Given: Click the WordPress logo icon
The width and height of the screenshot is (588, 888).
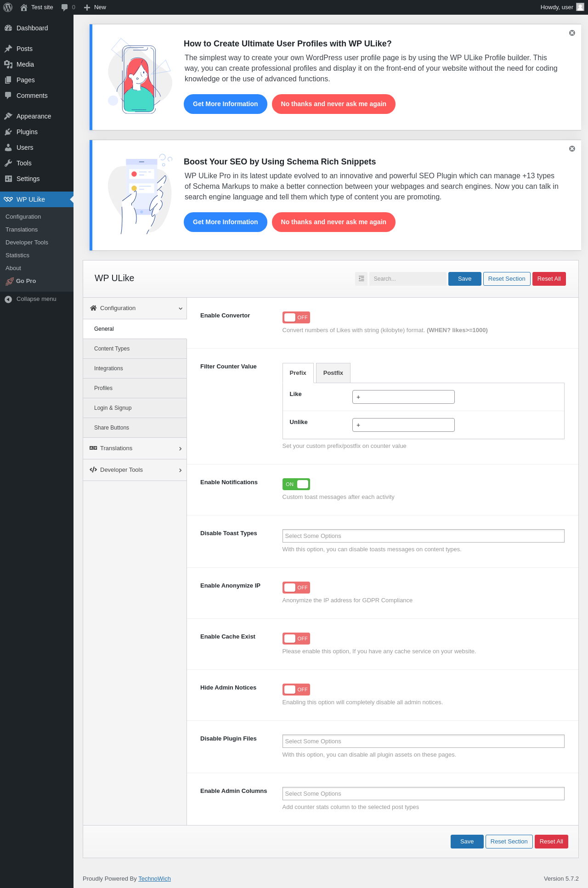Looking at the screenshot, I should pos(8,7).
